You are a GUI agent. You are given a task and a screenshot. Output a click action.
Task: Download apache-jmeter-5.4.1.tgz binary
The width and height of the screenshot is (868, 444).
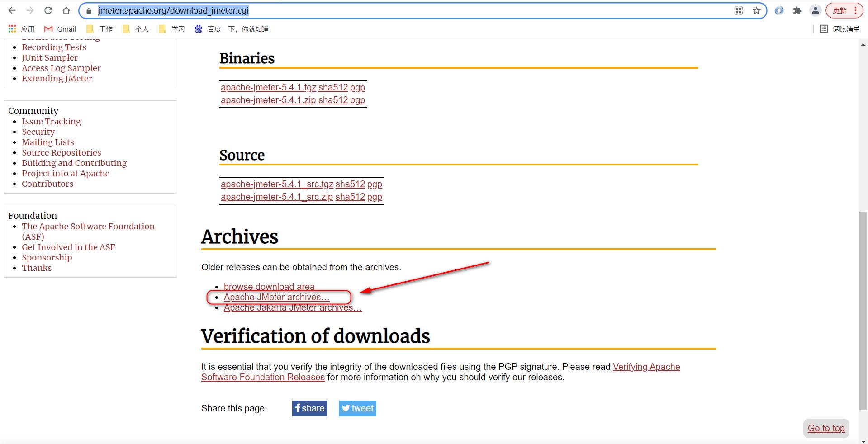268,87
